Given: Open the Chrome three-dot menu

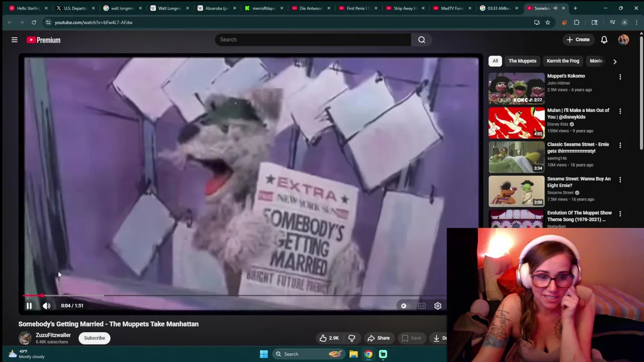Looking at the screenshot, I should click(636, 22).
